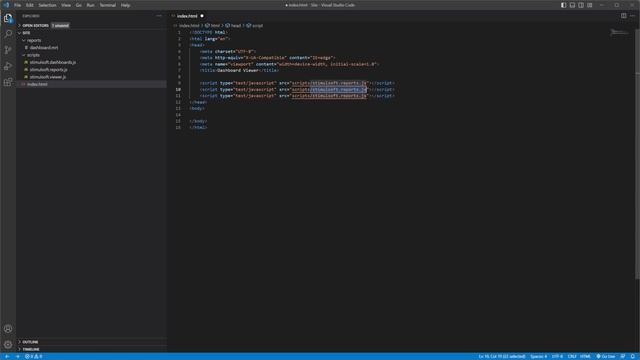
Task: Click the editor minimap preview
Action: click(619, 33)
